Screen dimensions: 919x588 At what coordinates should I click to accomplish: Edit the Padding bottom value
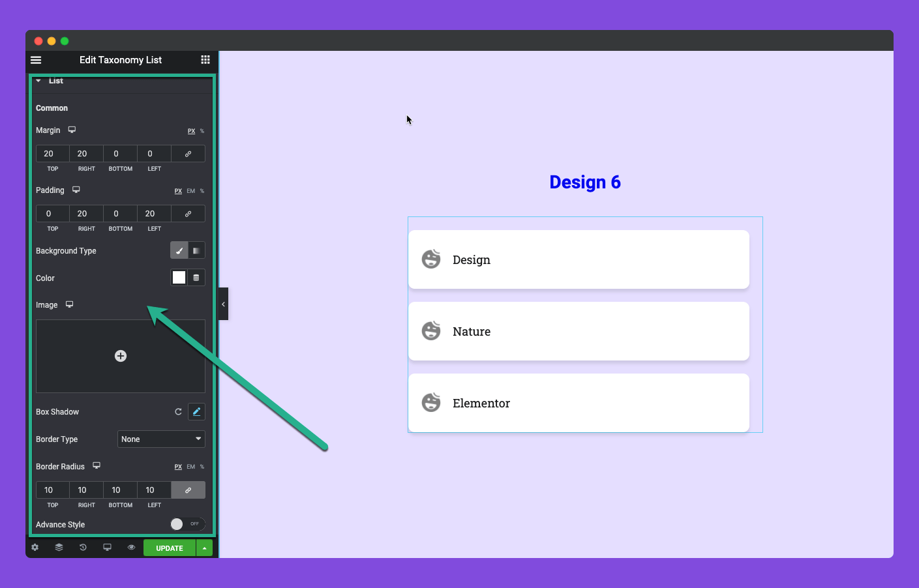click(121, 214)
